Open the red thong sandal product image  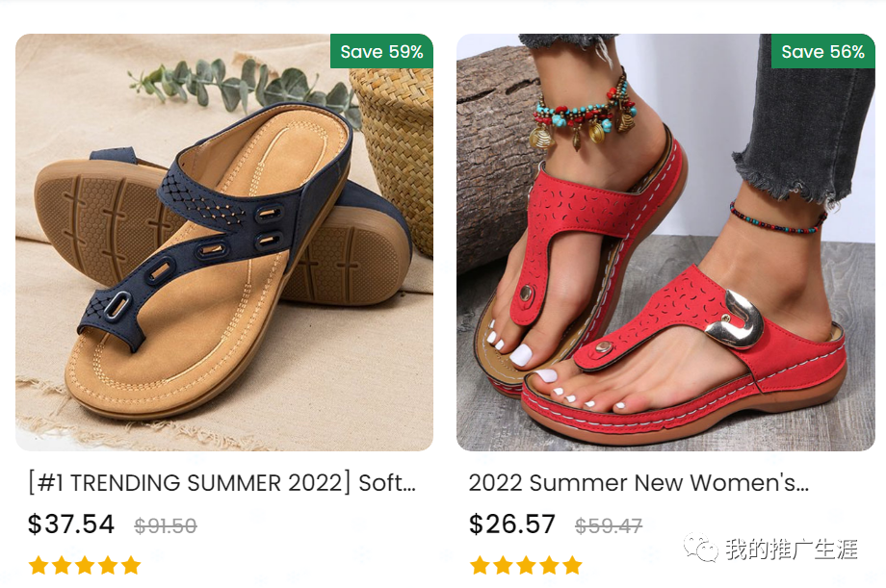665,243
